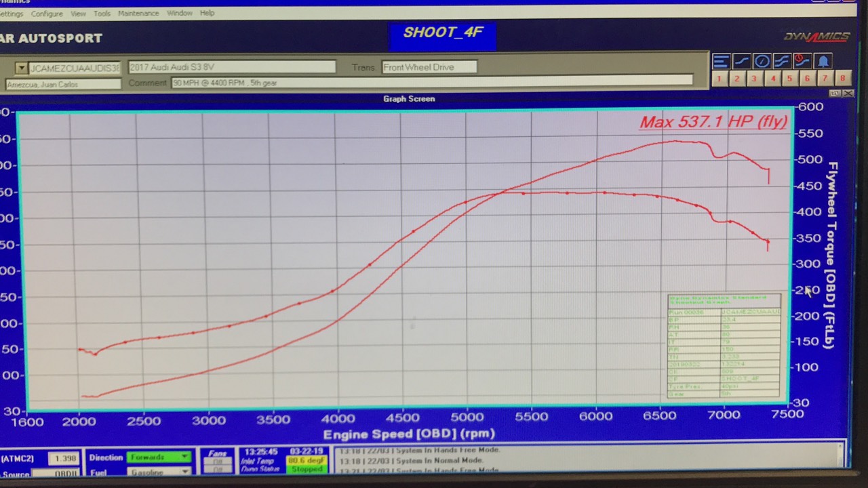Viewport: 868px width, 488px height.
Task: Open the Help menu
Action: (207, 13)
